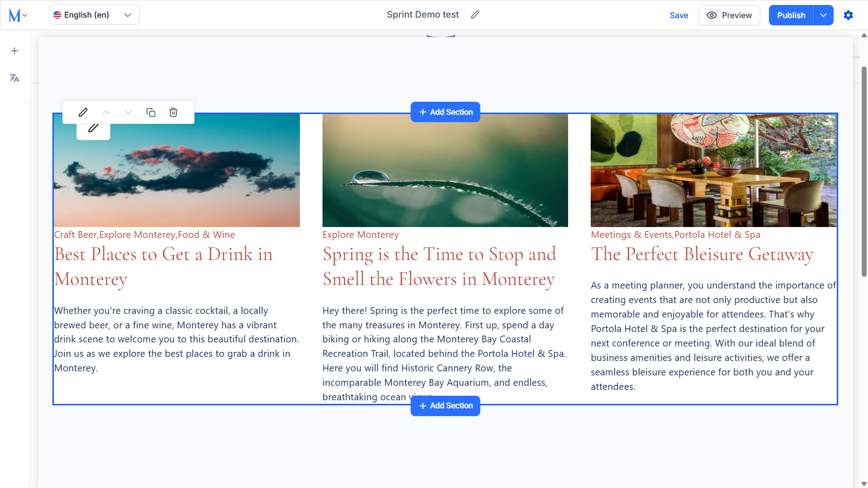Viewport: 868px width, 488px height.
Task: Click the plus add element sidebar icon
Action: (x=14, y=51)
